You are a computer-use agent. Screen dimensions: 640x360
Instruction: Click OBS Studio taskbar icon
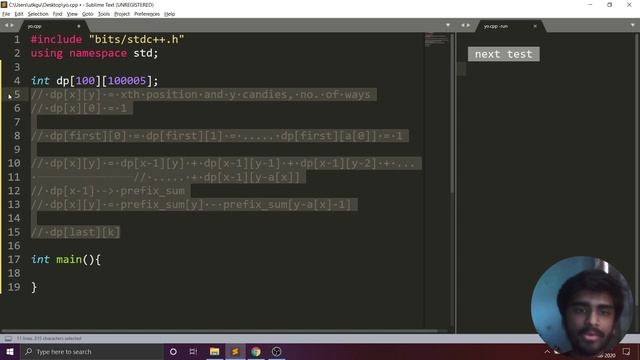point(276,351)
